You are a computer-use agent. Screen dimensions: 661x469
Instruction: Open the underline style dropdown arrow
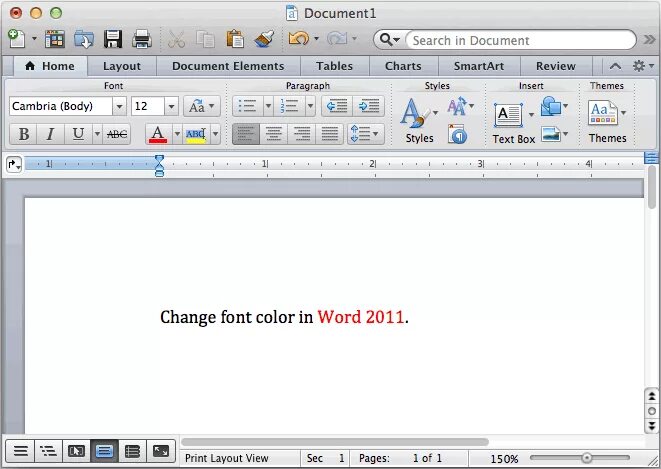(97, 134)
